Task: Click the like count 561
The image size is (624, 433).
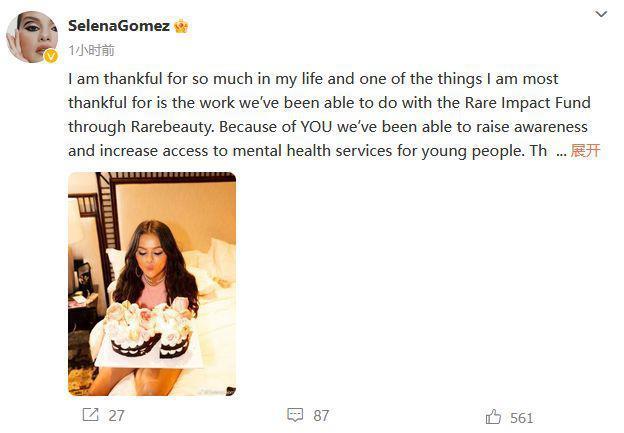Action: click(521, 417)
